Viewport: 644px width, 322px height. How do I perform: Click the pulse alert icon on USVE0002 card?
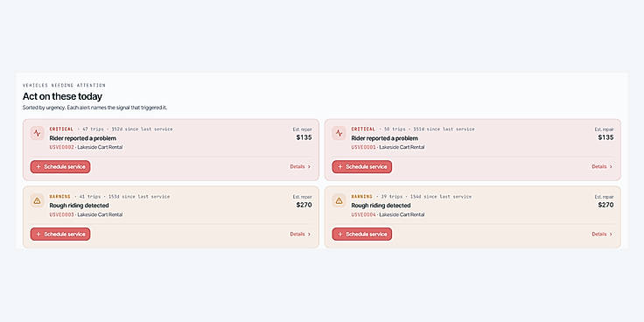(38, 133)
